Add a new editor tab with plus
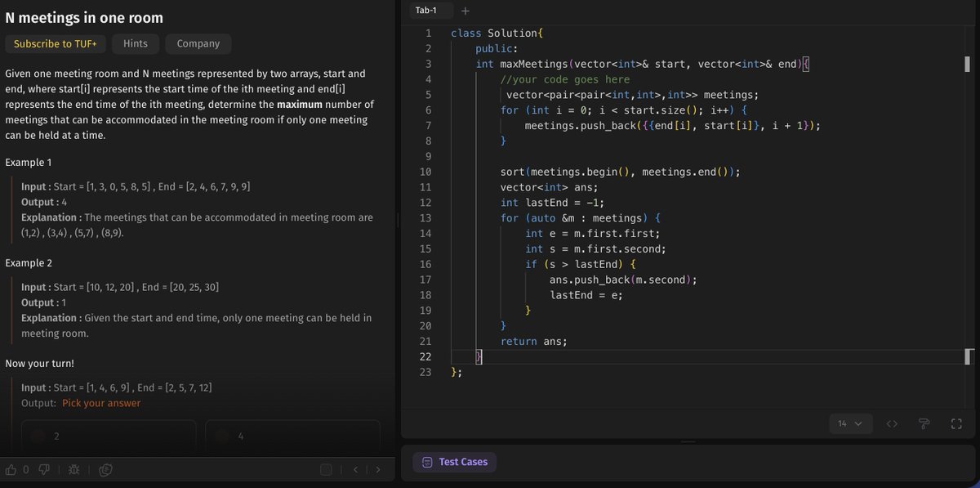The height and width of the screenshot is (488, 980). pyautogui.click(x=465, y=11)
